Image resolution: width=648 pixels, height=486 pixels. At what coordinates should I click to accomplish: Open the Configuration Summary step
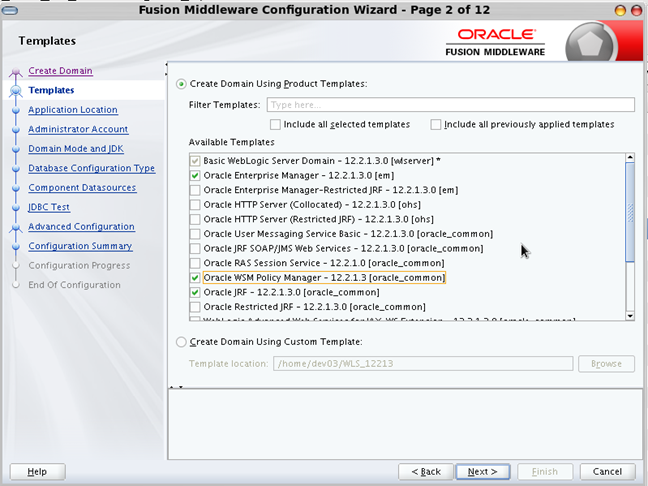pyautogui.click(x=80, y=246)
